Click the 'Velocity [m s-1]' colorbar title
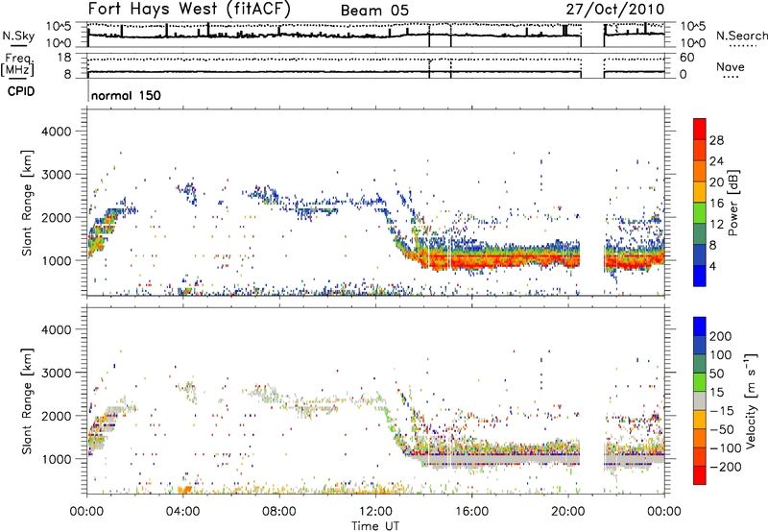 (x=751, y=400)
